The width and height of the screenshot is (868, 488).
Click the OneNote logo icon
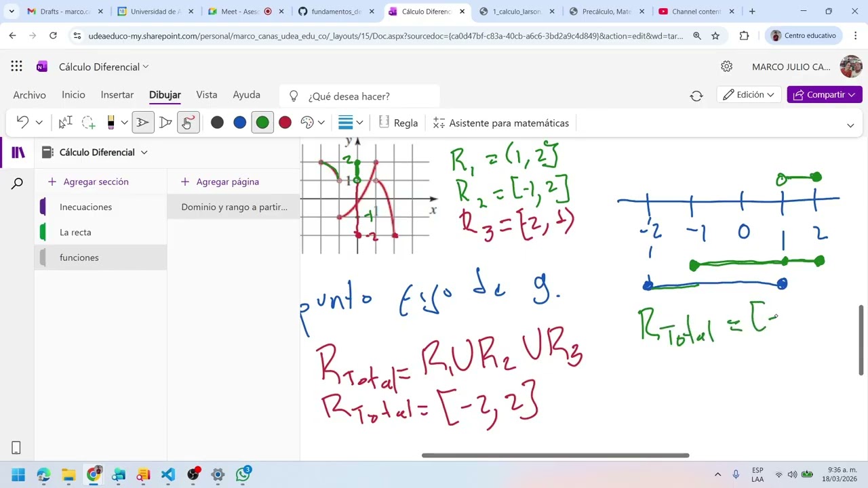(x=42, y=66)
